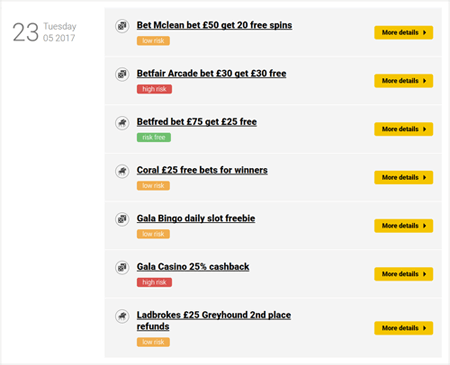Open Gala Casino 25% cashback link
This screenshot has width=450, height=365.
193,267
